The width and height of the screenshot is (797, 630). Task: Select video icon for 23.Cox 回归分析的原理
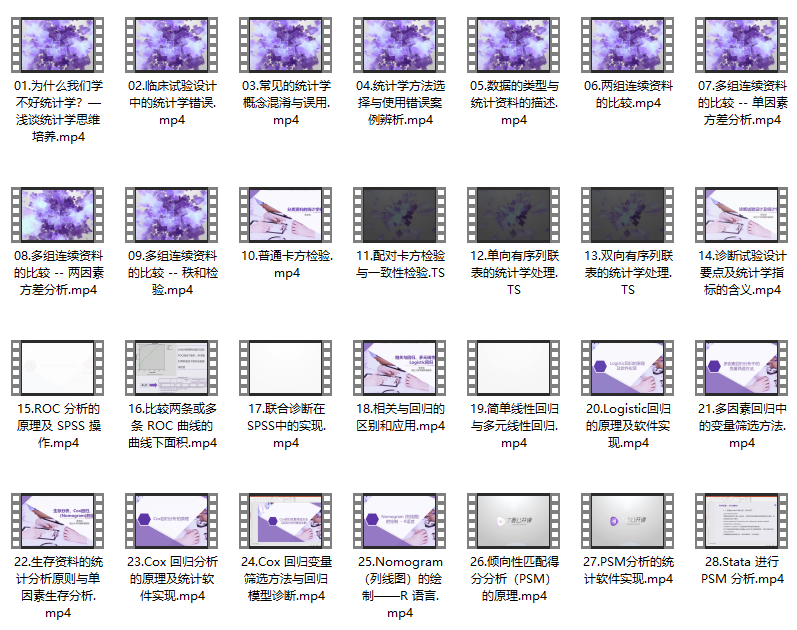pos(172,521)
